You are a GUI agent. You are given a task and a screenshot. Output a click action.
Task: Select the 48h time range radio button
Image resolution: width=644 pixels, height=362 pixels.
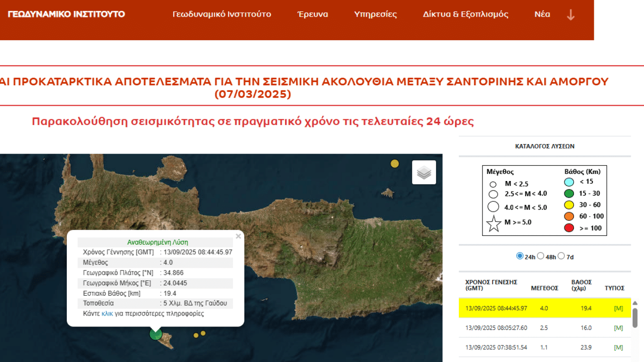541,256
